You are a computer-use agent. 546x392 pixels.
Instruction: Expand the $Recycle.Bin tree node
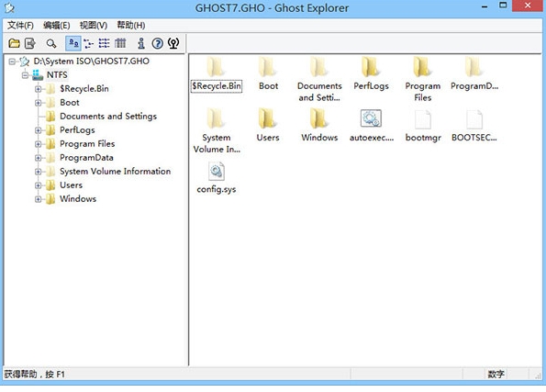tap(39, 89)
